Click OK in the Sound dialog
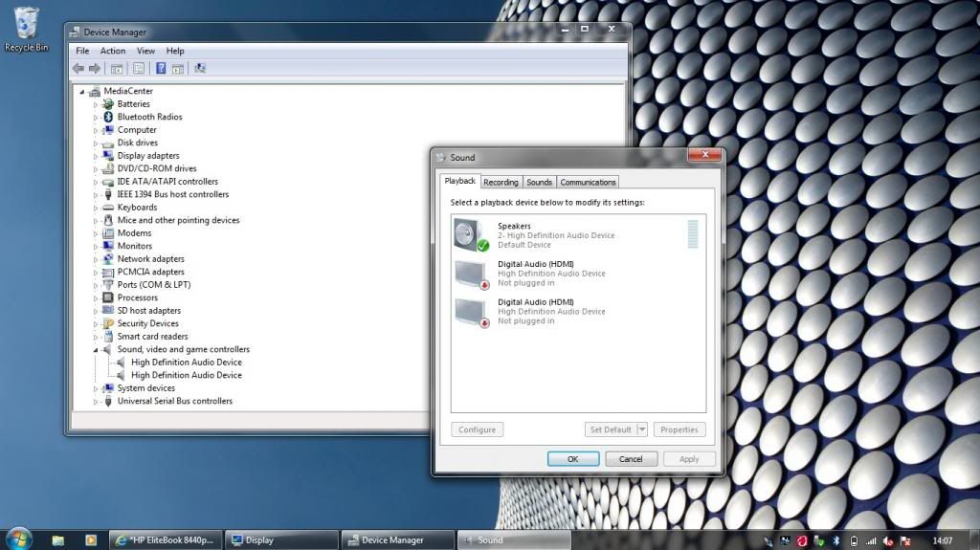980x550 pixels. [x=573, y=459]
